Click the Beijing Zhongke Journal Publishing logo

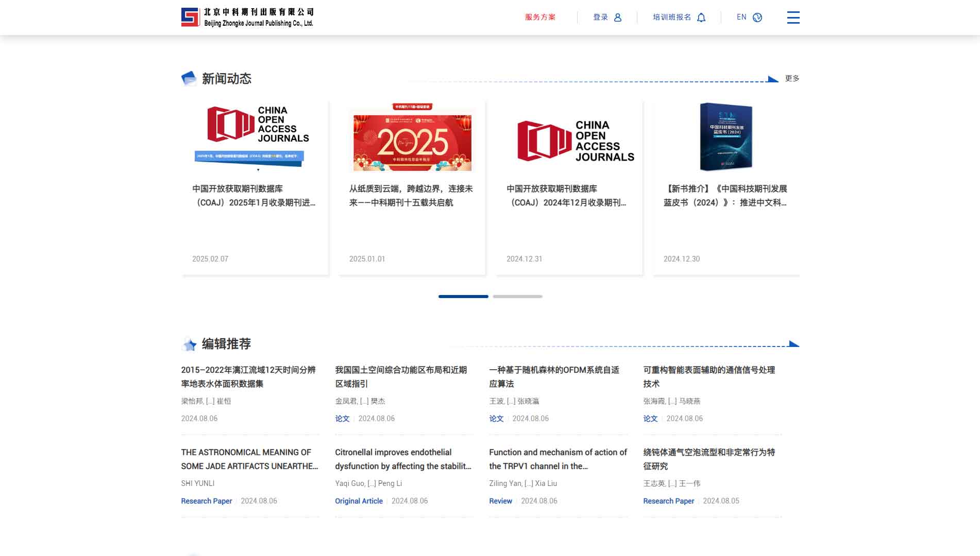coord(247,17)
